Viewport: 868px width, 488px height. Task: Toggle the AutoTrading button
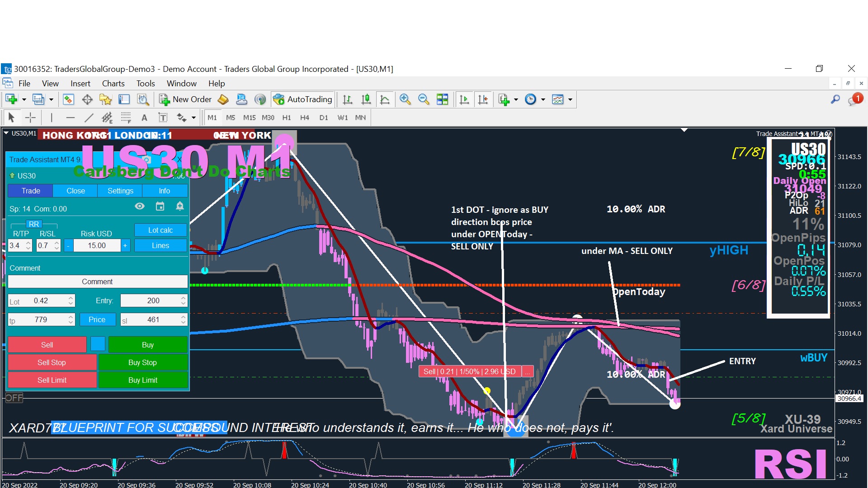pos(303,99)
